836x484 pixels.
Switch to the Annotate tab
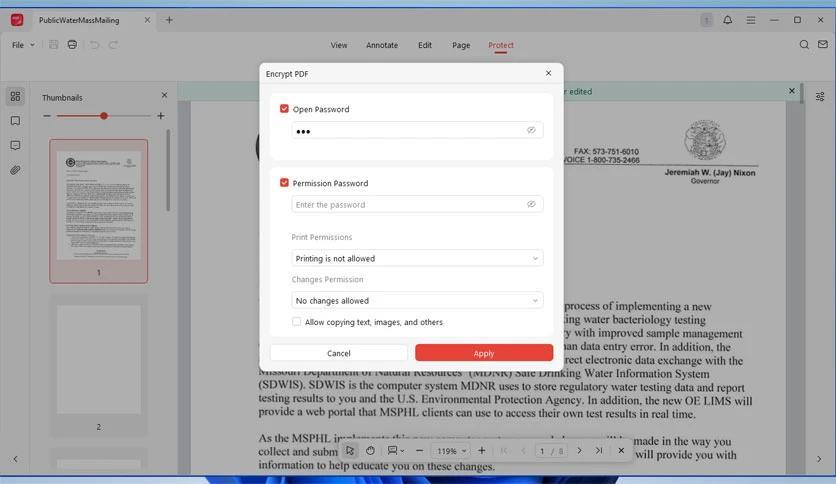[x=382, y=45]
